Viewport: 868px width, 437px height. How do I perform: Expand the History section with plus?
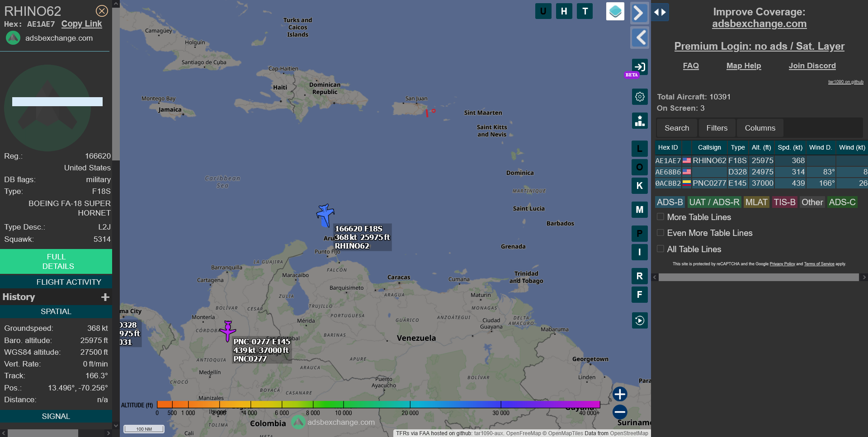click(x=105, y=297)
